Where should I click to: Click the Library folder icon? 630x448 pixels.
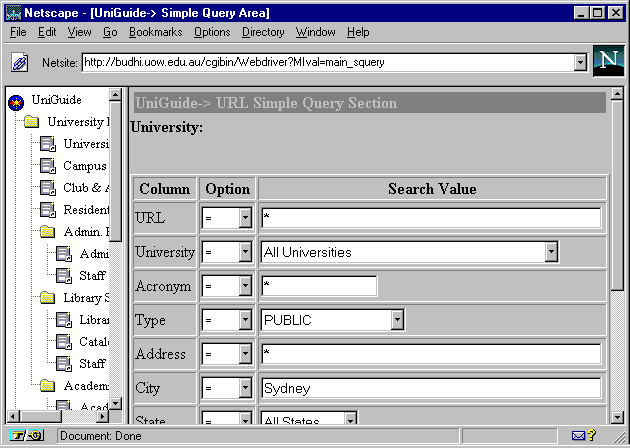coord(47,297)
